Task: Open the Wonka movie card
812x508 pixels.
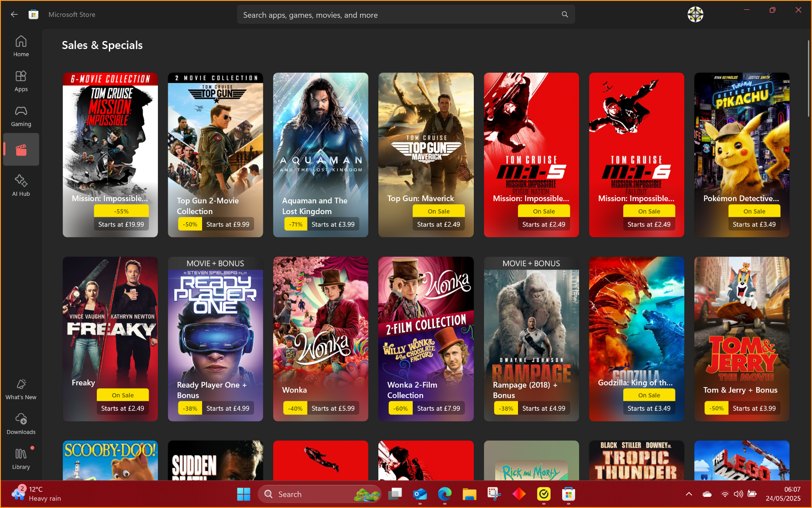Action: pos(321,339)
